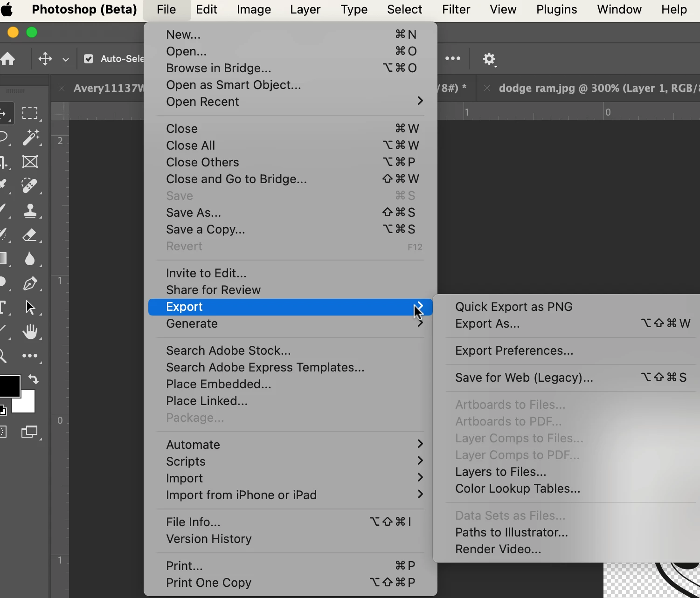The width and height of the screenshot is (700, 598).
Task: Go to the Home screen
Action: click(7, 59)
